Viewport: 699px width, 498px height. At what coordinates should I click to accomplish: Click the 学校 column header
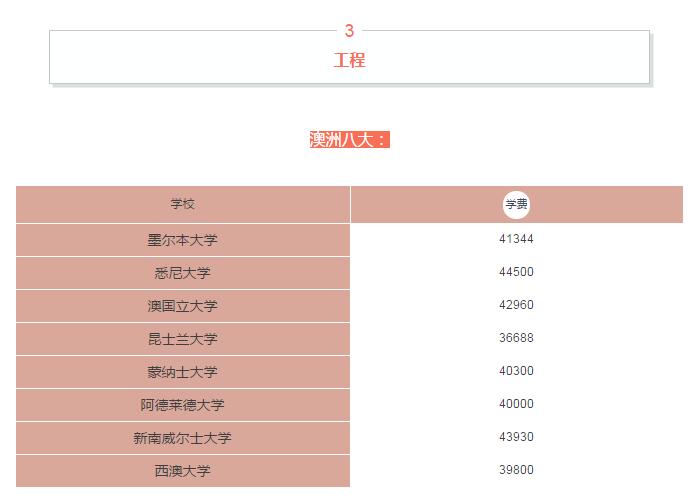[x=182, y=204]
